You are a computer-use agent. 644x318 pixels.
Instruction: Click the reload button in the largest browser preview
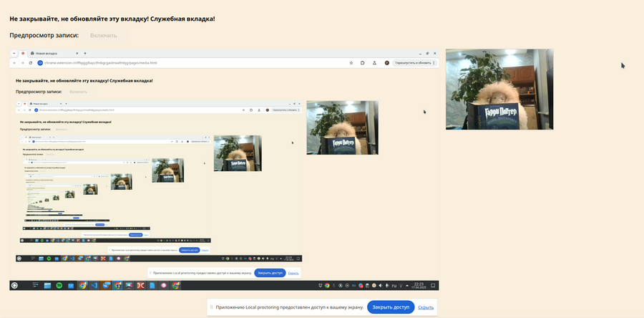pyautogui.click(x=30, y=63)
